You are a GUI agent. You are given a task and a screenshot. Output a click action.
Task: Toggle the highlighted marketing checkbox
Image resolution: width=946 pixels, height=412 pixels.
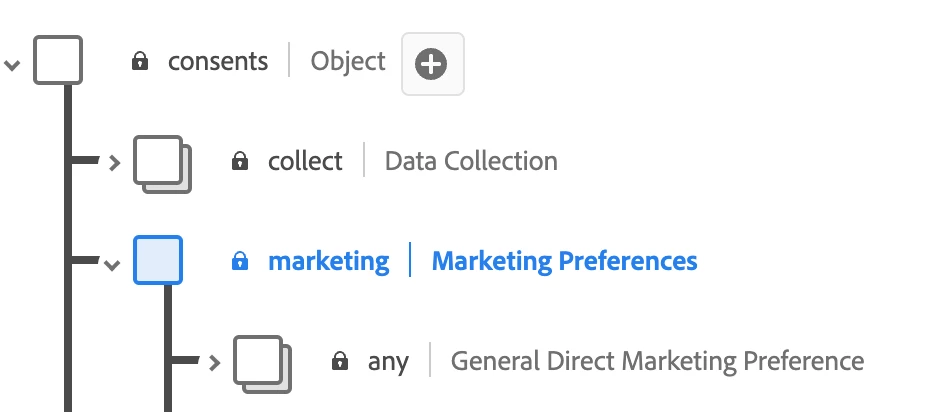point(158,260)
